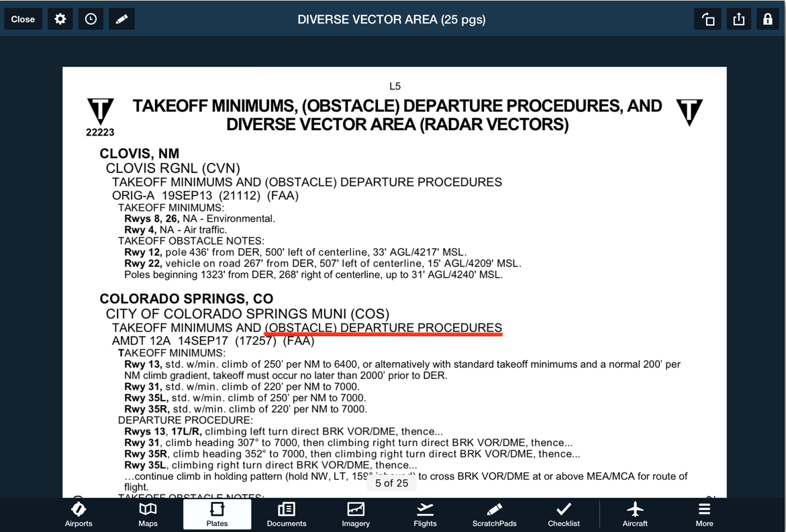Click the 'CLOVIS, NM' heading
Screen dimensions: 786x532
140,154
